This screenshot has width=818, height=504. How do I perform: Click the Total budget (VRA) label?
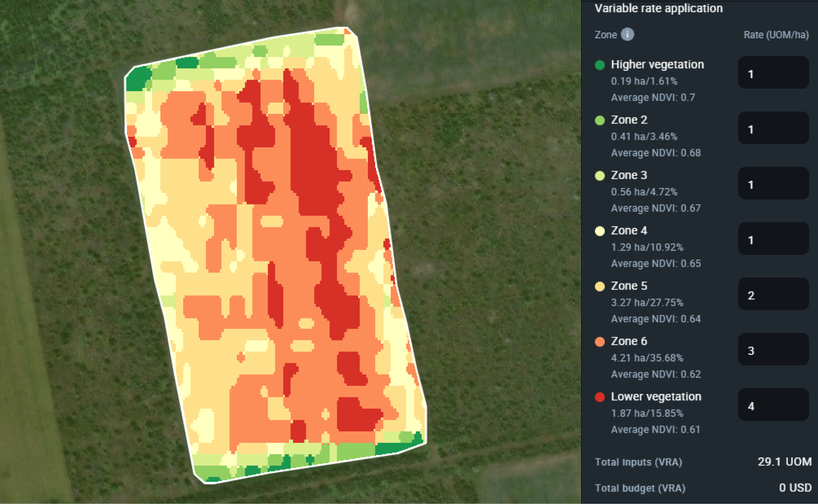640,488
